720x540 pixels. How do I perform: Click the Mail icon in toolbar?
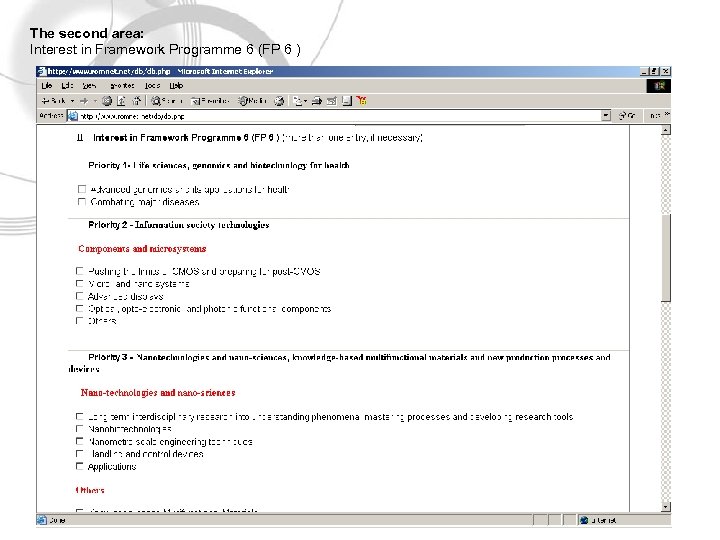(298, 101)
